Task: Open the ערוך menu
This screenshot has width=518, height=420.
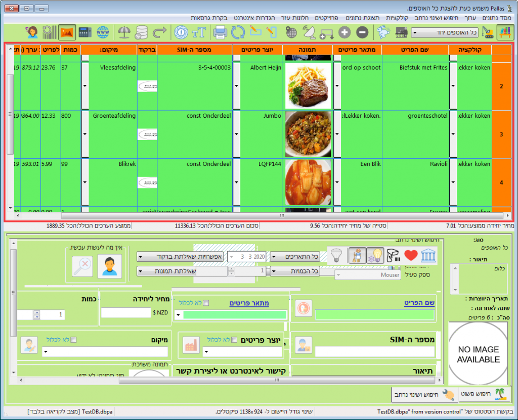Action: [x=470, y=18]
